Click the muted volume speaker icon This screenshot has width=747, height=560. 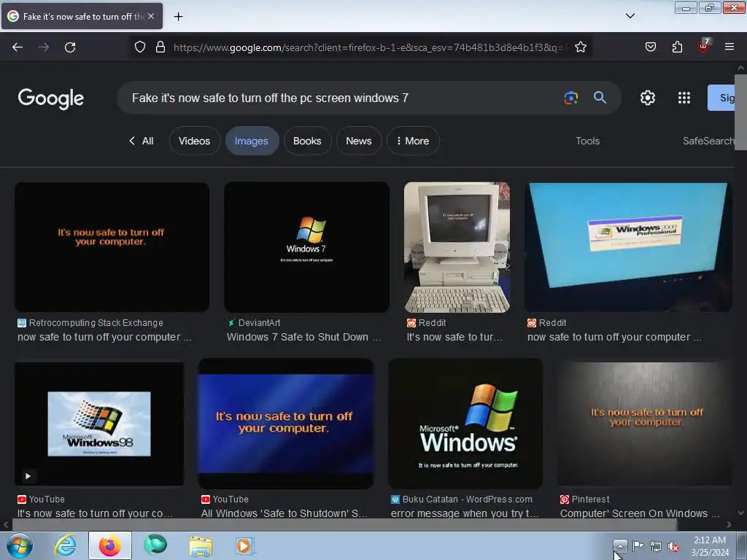[x=673, y=546]
